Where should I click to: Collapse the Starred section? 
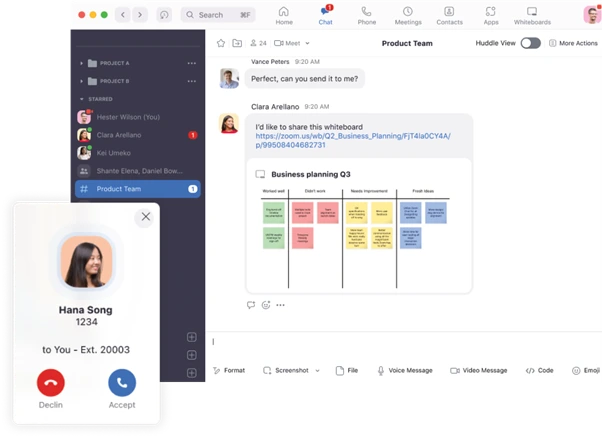click(x=82, y=99)
